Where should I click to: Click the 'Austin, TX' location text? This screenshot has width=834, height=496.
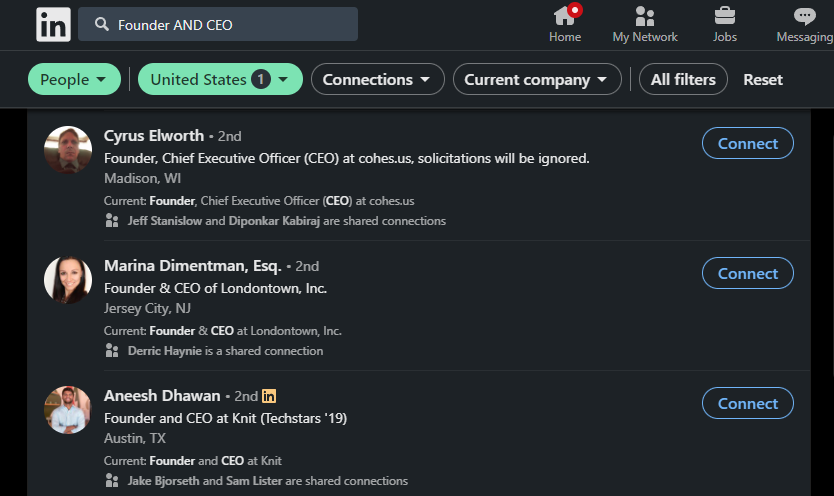(135, 438)
